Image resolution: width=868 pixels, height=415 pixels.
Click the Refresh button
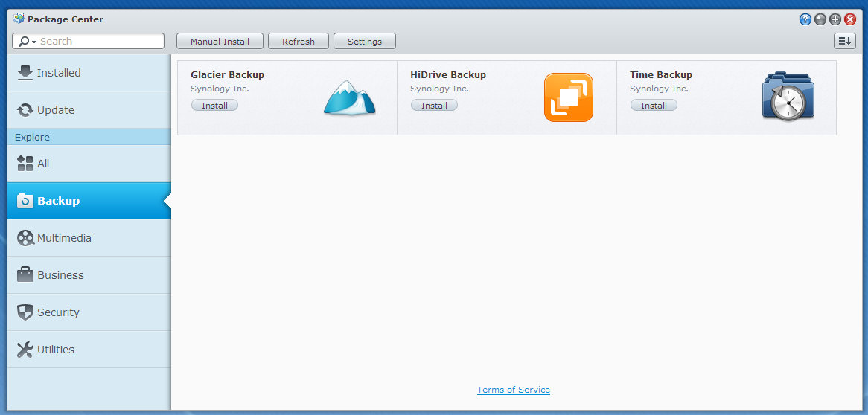tap(299, 42)
